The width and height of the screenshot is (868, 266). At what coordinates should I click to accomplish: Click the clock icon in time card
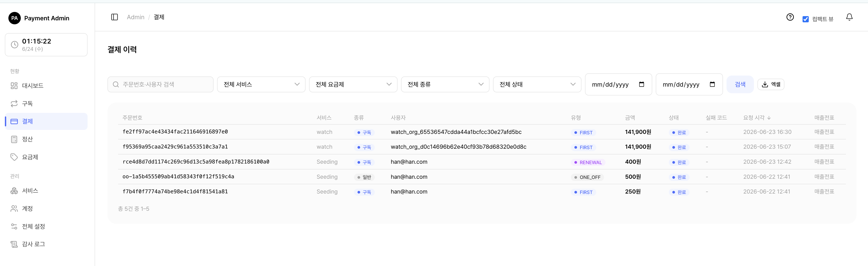[x=15, y=45]
